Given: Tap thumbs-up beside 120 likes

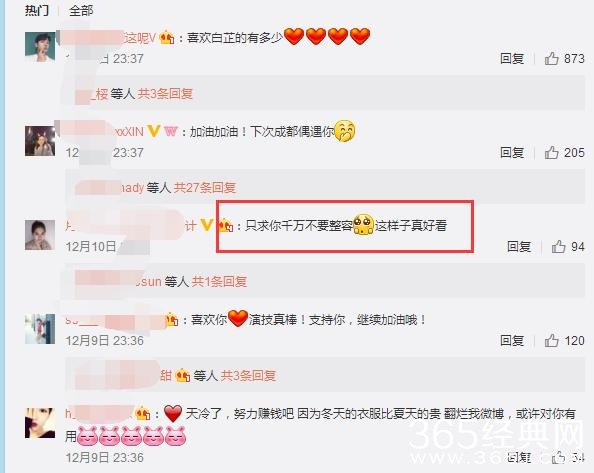Looking at the screenshot, I should coord(552,340).
